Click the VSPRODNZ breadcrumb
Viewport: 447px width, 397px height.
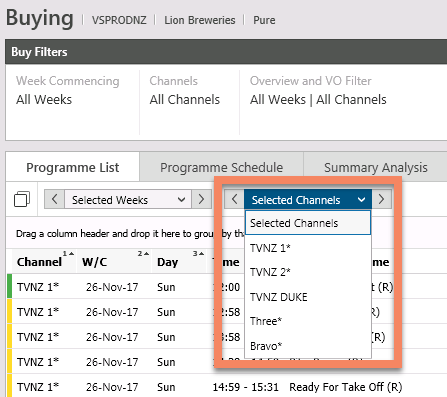click(119, 20)
